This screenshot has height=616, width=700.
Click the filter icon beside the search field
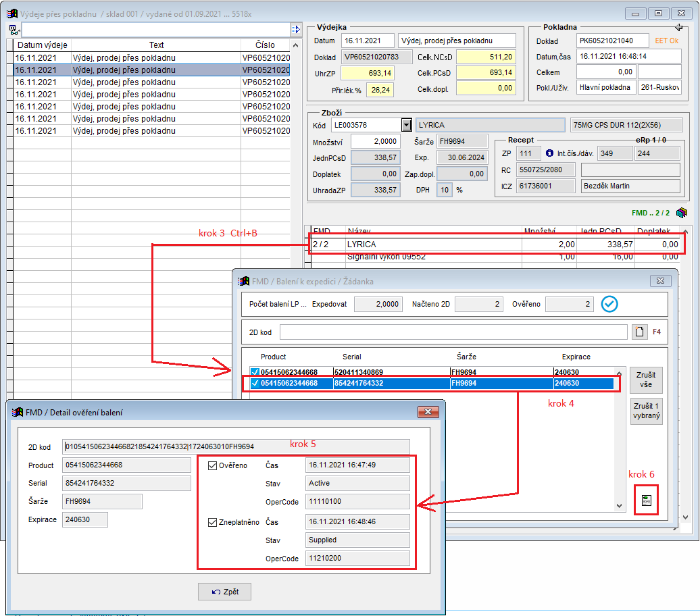[14, 30]
